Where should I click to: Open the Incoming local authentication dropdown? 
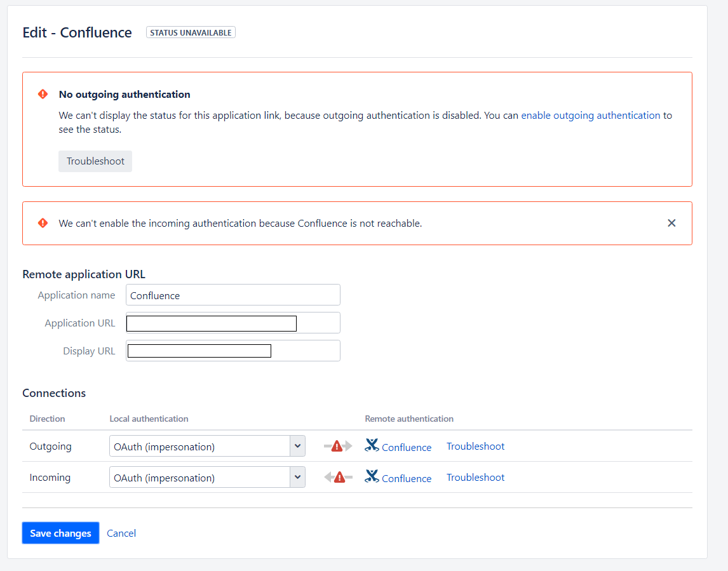pyautogui.click(x=207, y=477)
